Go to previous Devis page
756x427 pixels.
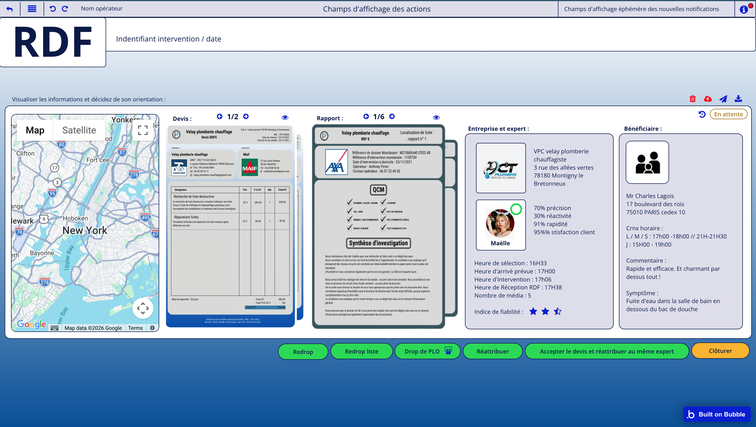click(219, 116)
